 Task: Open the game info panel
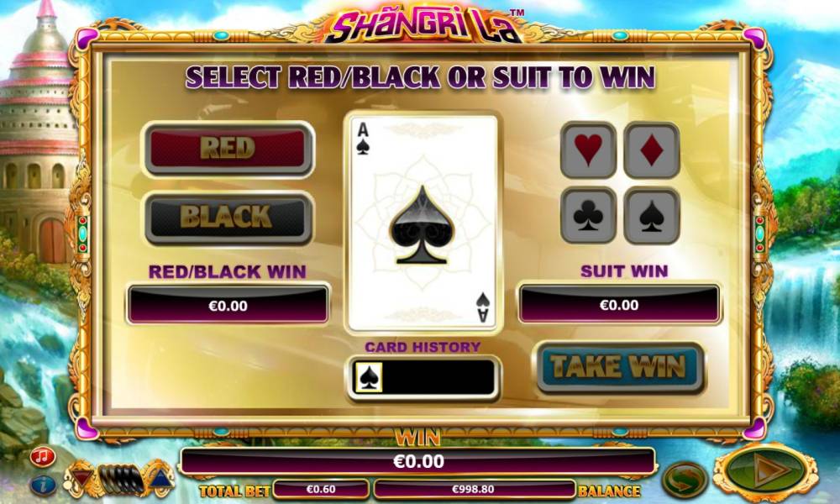pyautogui.click(x=44, y=485)
